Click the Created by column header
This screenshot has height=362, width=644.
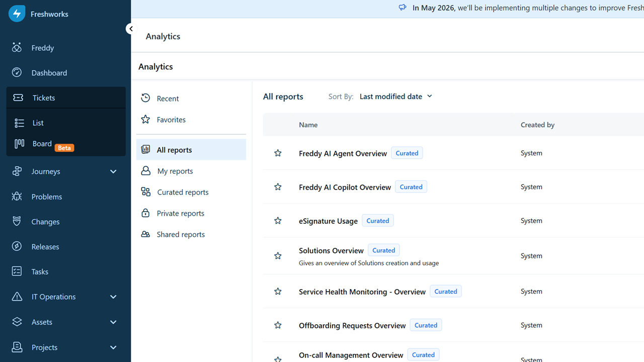537,125
